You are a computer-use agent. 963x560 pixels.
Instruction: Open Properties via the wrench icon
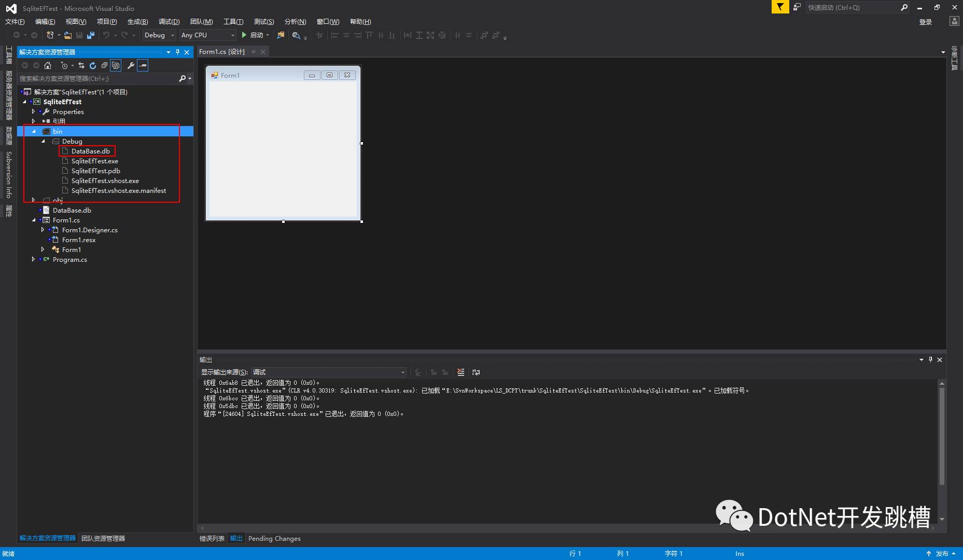click(x=131, y=65)
